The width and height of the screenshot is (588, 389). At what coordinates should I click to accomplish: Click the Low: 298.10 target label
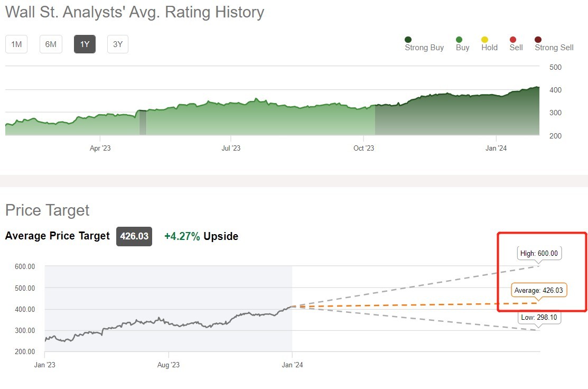[538, 317]
